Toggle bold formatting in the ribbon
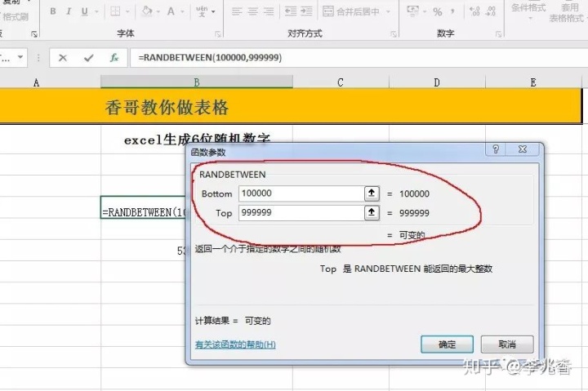Viewport: 588px width, 391px height. point(53,11)
